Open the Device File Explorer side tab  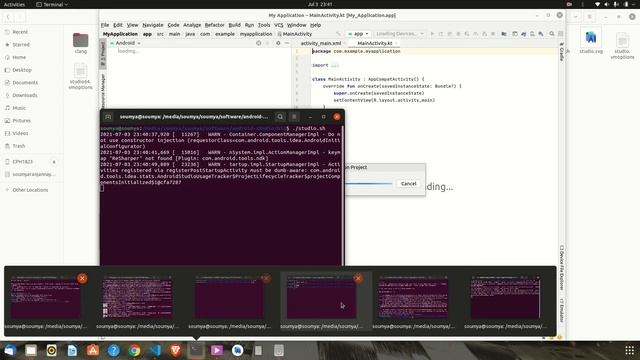562,267
